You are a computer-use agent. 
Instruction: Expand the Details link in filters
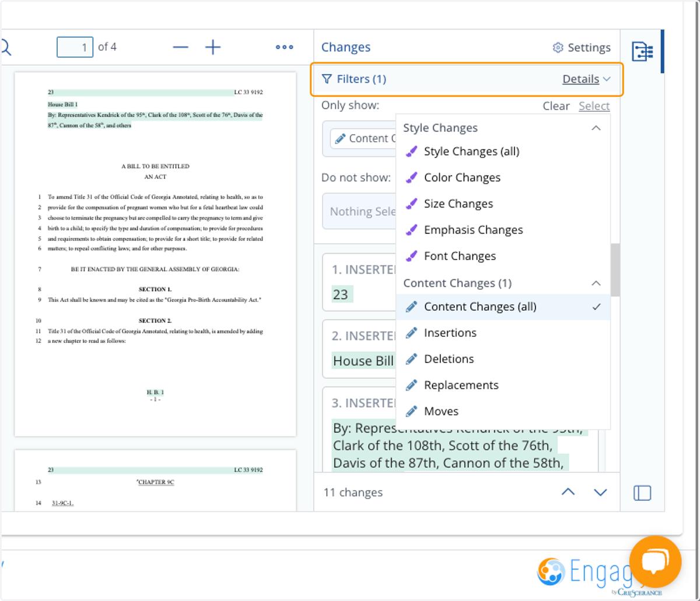pos(586,79)
